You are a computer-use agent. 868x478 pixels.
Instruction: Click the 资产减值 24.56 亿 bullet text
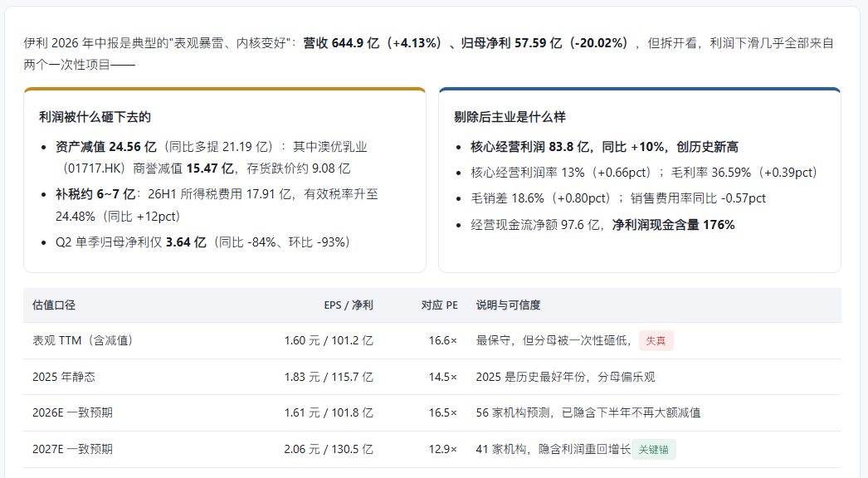[x=105, y=147]
